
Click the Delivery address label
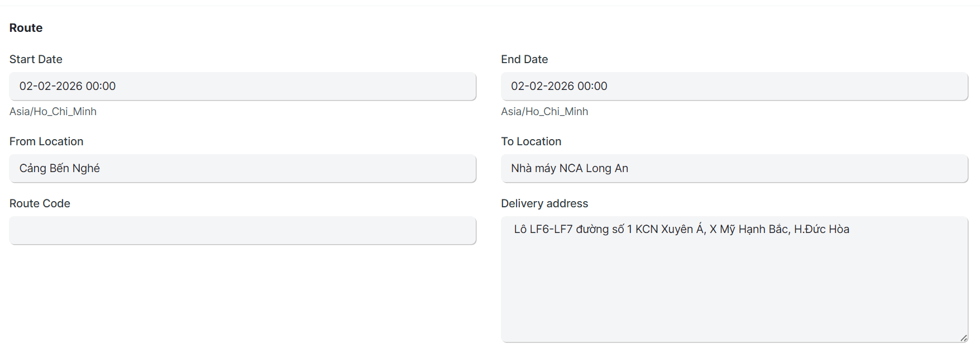click(x=544, y=203)
